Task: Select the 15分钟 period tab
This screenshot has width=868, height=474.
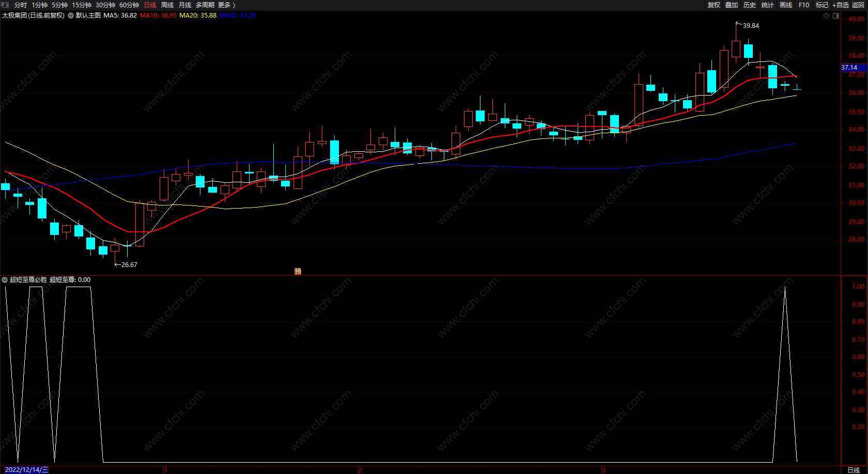Action: (82, 5)
